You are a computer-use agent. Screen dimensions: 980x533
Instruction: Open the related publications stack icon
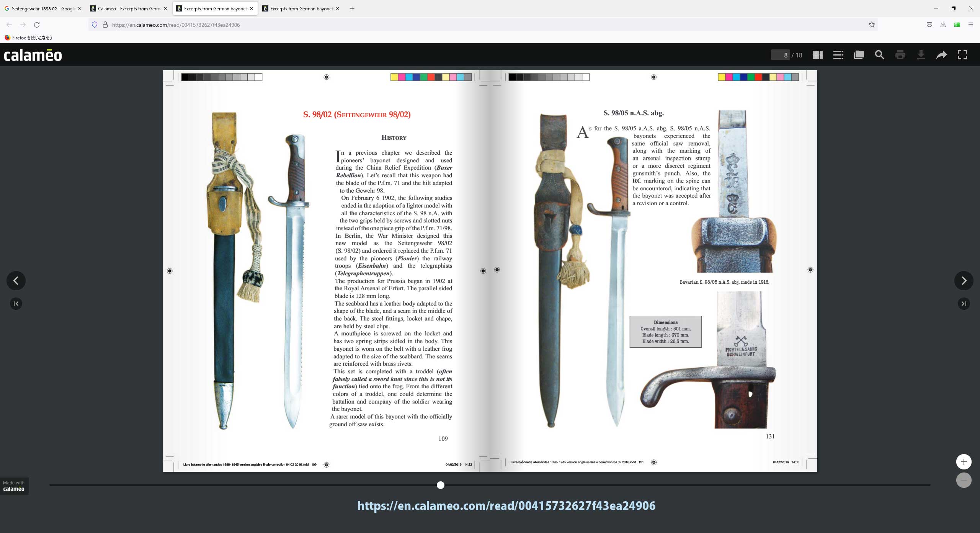(859, 55)
